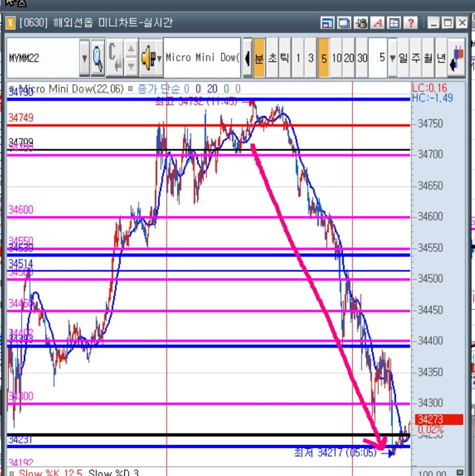Select the 30 minute interval tab
Image resolution: width=475 pixels, height=476 pixels.
(362, 58)
